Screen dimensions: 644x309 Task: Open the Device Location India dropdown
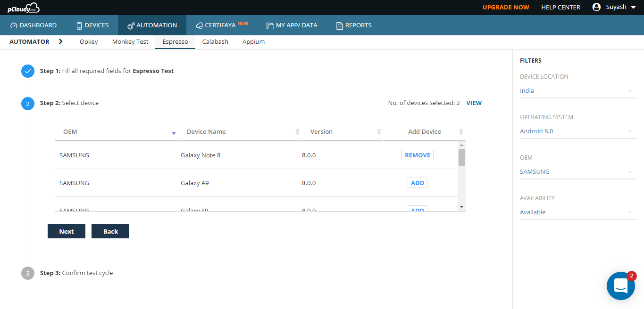(x=578, y=91)
